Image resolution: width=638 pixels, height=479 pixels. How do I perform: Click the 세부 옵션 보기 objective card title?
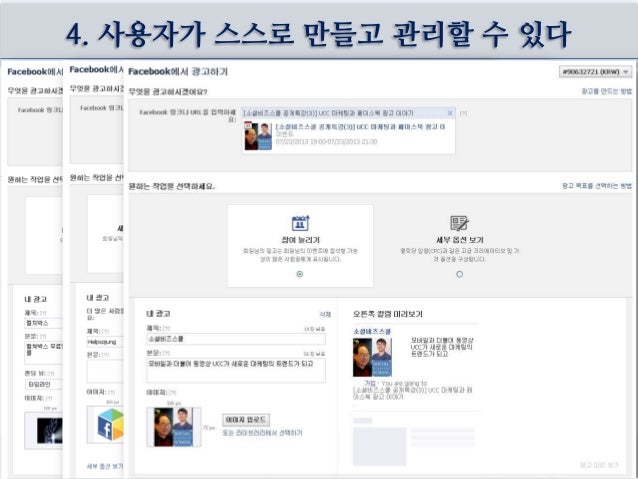pyautogui.click(x=459, y=240)
